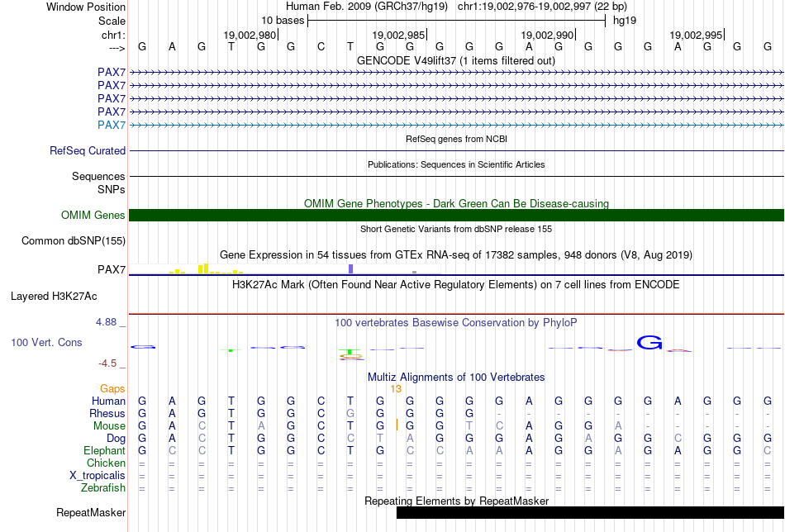Viewport: 785px width, 532px height.
Task: Select the Elephant alignment row label
Action: 104,450
